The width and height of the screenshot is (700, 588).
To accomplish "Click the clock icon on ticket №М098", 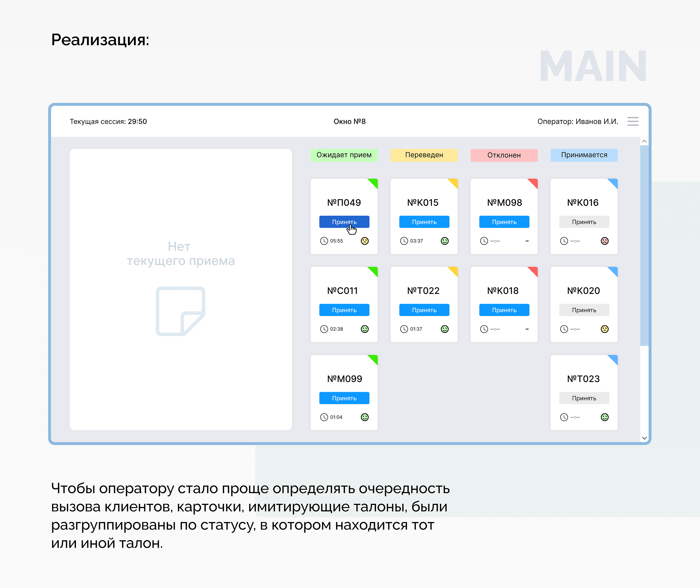I will (484, 241).
